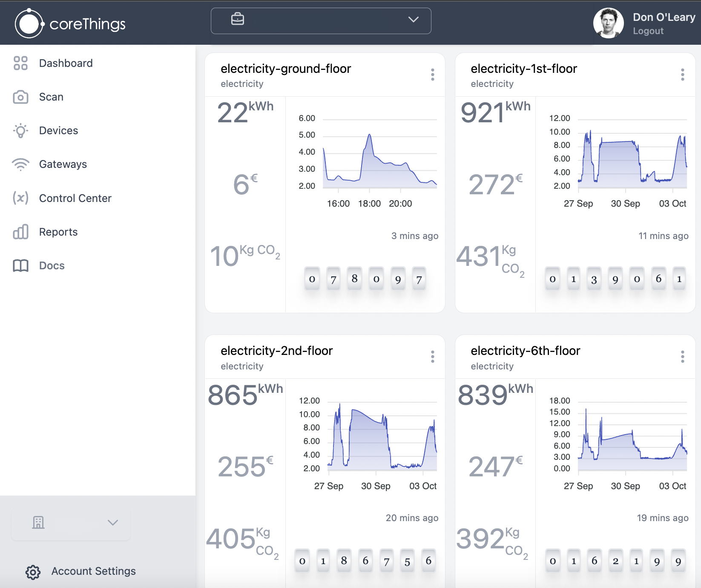Click the Scan camera icon
This screenshot has height=588, width=701.
20,97
